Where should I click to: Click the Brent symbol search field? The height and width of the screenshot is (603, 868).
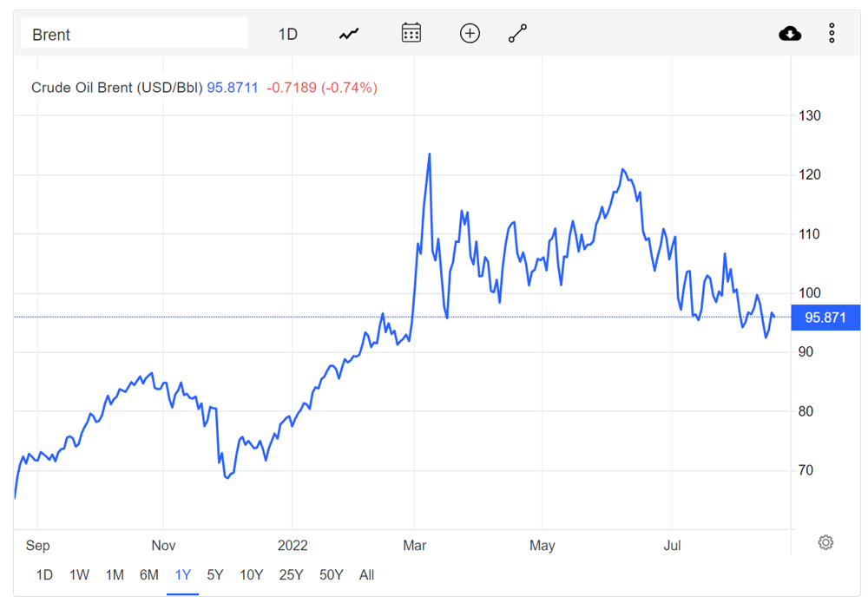tap(134, 33)
